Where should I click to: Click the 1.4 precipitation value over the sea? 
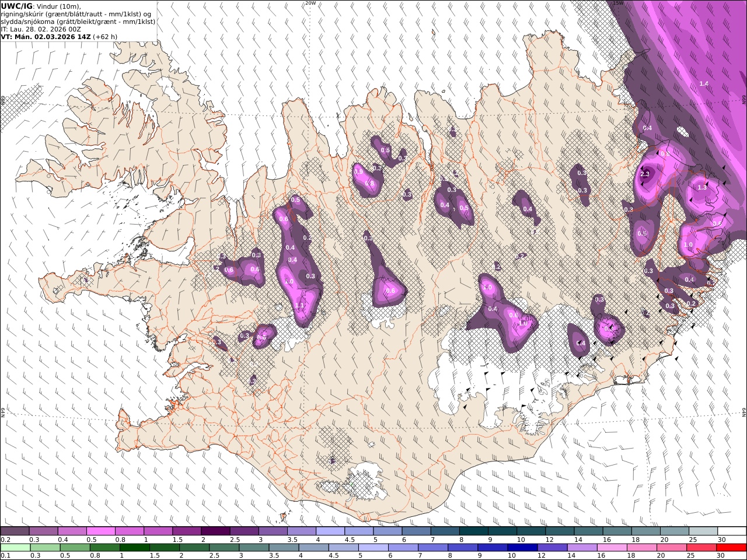pos(704,84)
